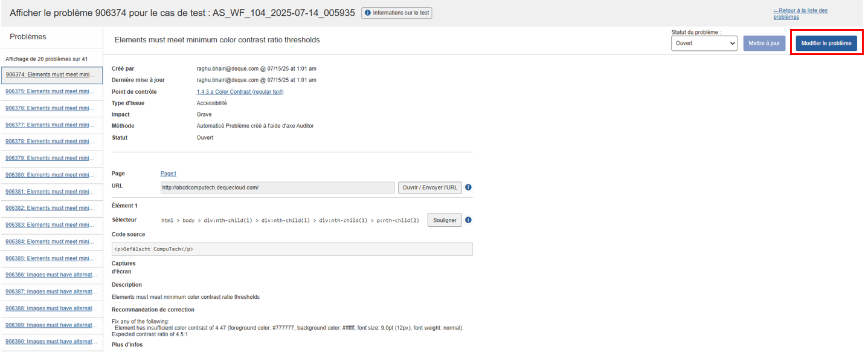Select the current problem 906374 entry
The width and height of the screenshot is (868, 352).
tap(50, 75)
